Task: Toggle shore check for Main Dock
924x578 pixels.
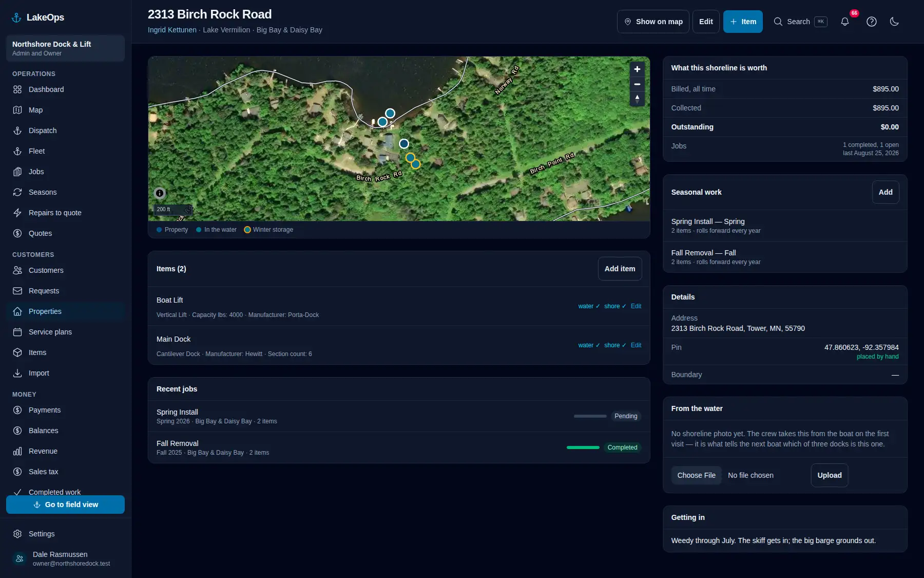Action: 615,345
